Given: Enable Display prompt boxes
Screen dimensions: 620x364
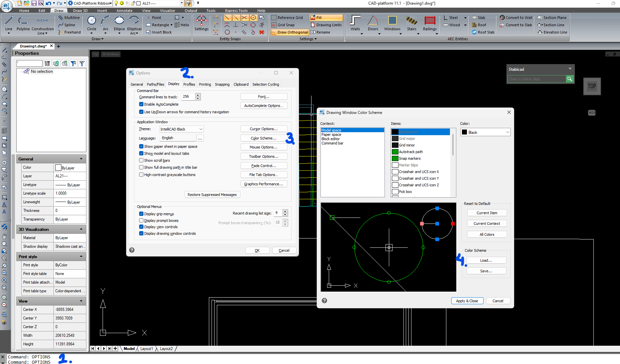Looking at the screenshot, I should click(x=141, y=221).
